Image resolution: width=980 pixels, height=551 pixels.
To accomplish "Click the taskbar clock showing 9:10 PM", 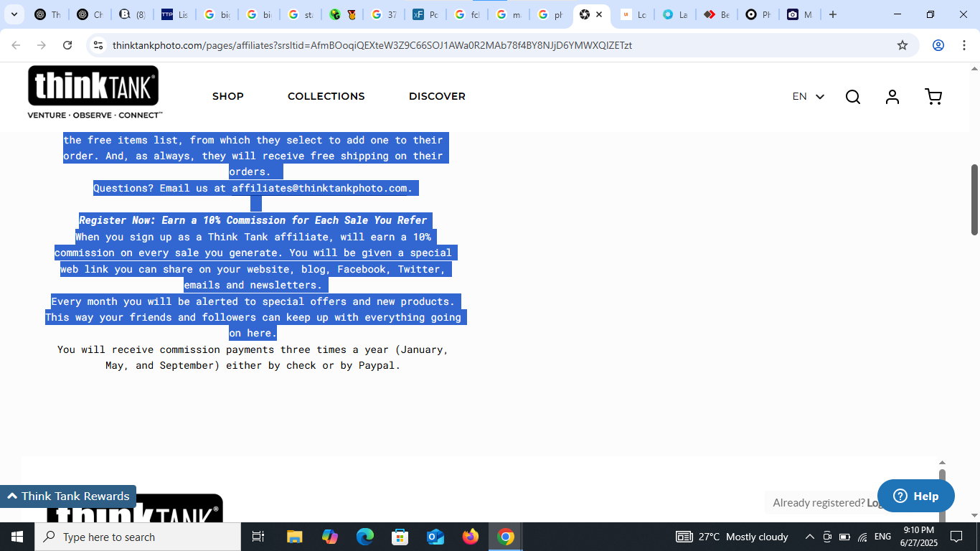I will 919,537.
